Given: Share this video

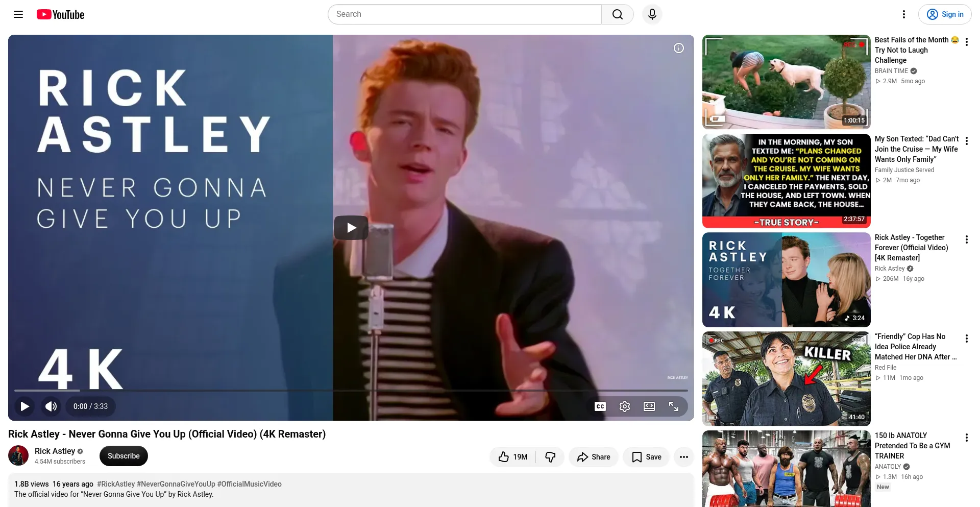Looking at the screenshot, I should pyautogui.click(x=594, y=457).
